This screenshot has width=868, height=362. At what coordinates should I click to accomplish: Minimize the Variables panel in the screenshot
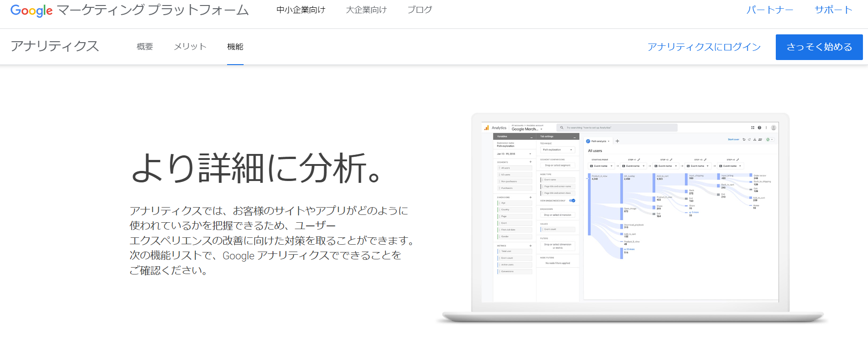[532, 137]
